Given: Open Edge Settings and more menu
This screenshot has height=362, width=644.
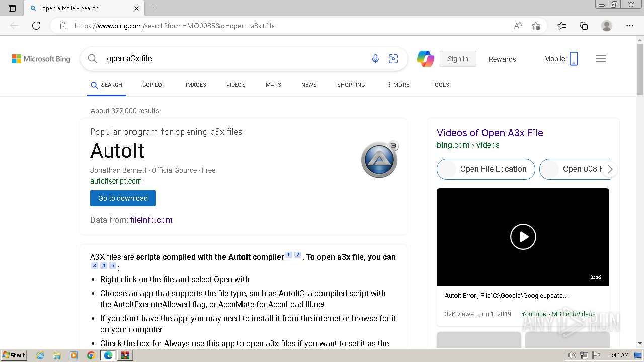Looking at the screenshot, I should click(630, 26).
